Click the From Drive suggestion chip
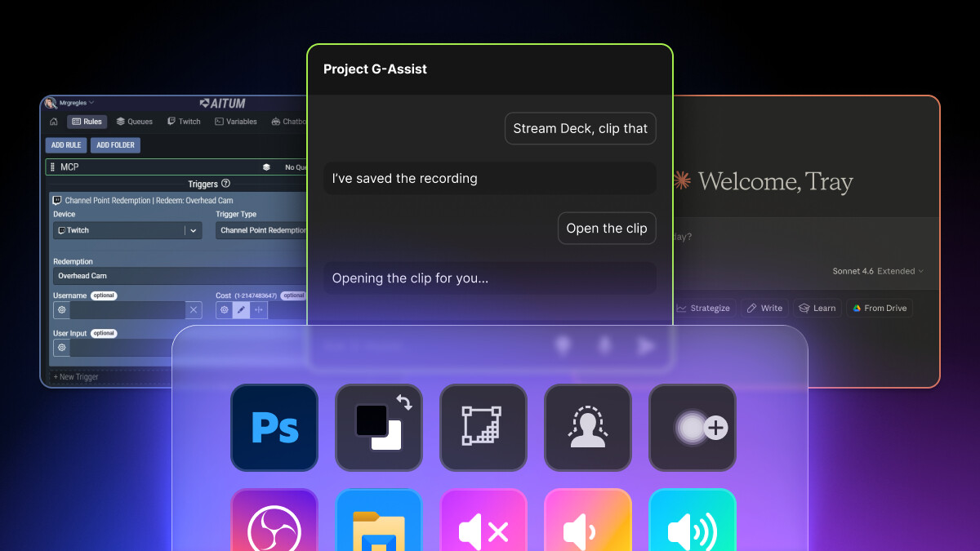 [x=880, y=308]
